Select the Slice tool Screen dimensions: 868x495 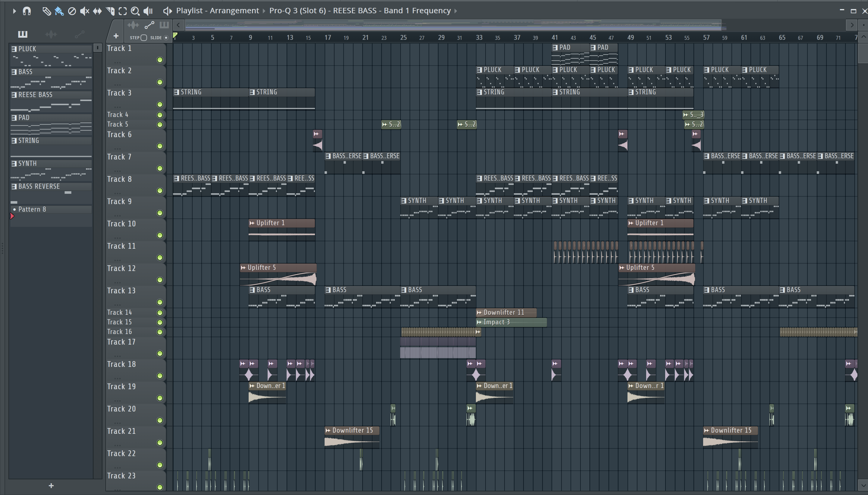coord(110,11)
